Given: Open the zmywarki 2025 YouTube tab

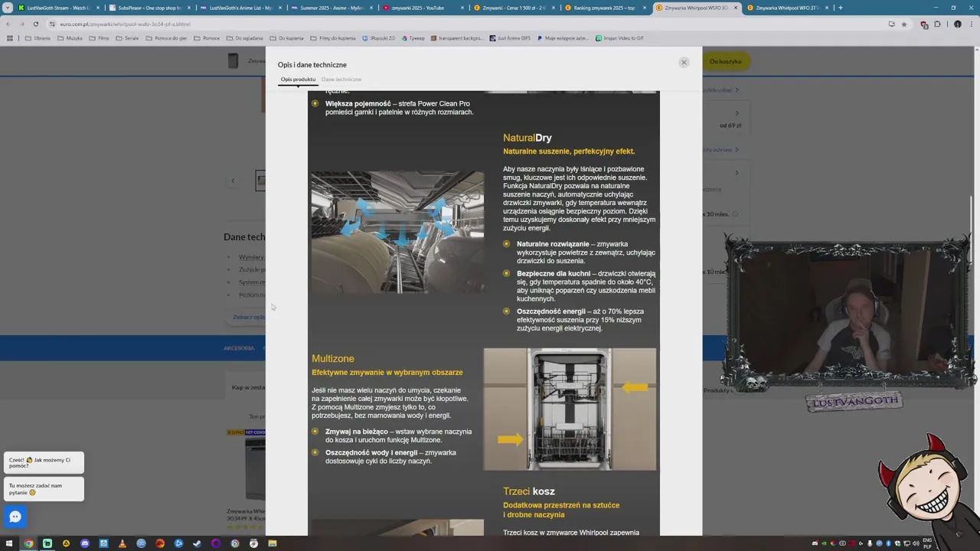Looking at the screenshot, I should tap(423, 8).
